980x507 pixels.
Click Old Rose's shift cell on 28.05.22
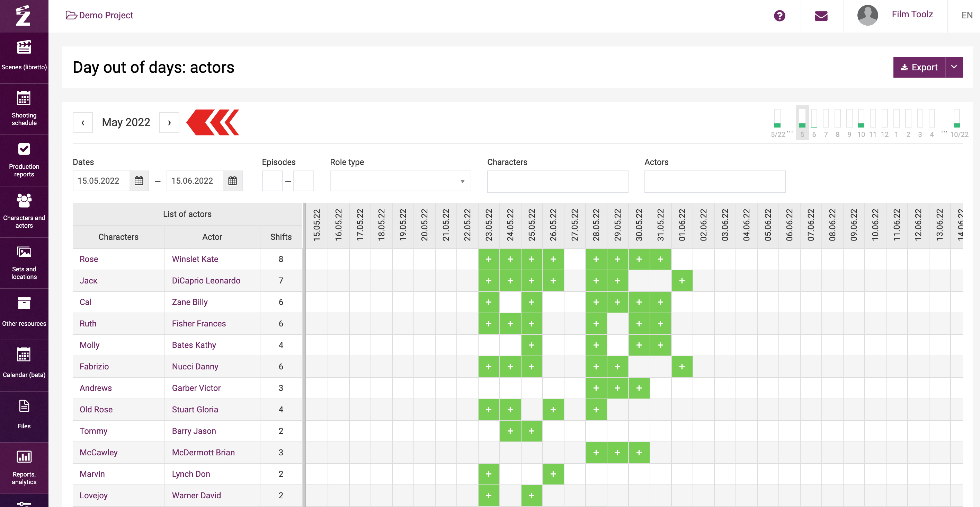click(596, 410)
